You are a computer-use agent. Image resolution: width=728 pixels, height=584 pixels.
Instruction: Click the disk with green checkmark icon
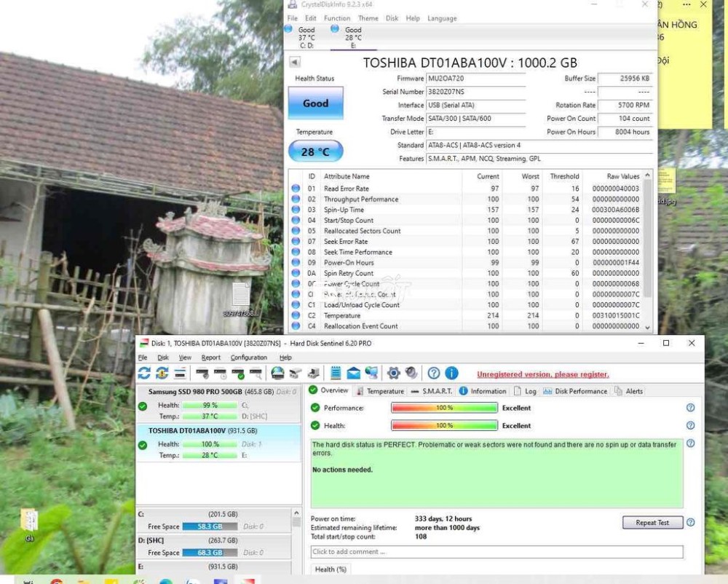pos(238,373)
